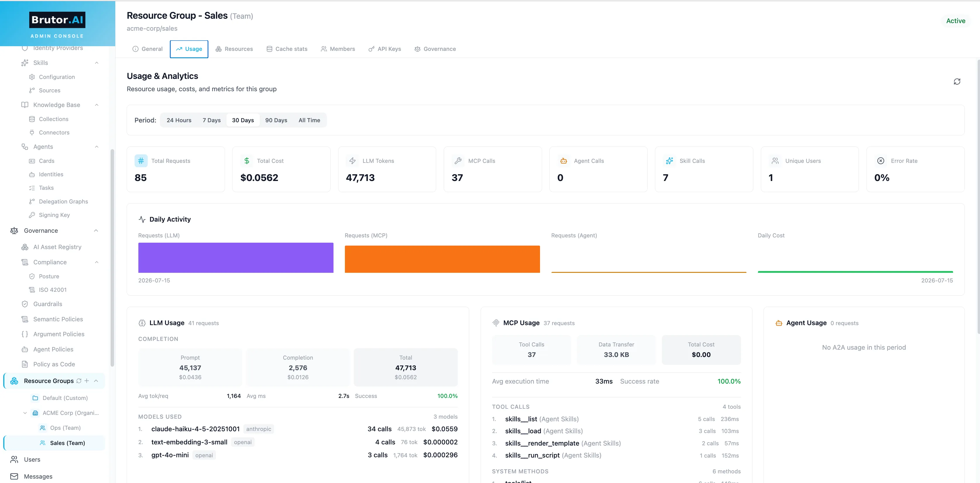Collapse the Skills section
The image size is (980, 483).
coord(97,63)
